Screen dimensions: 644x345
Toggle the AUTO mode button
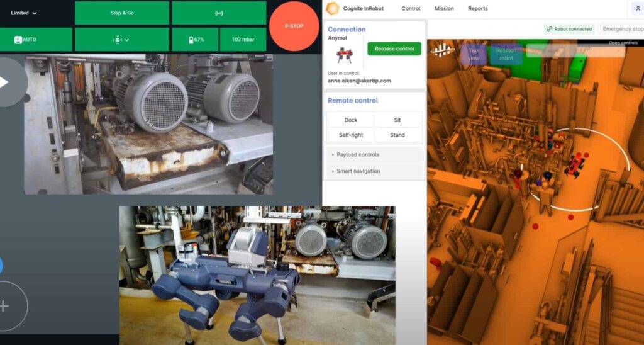pos(26,39)
